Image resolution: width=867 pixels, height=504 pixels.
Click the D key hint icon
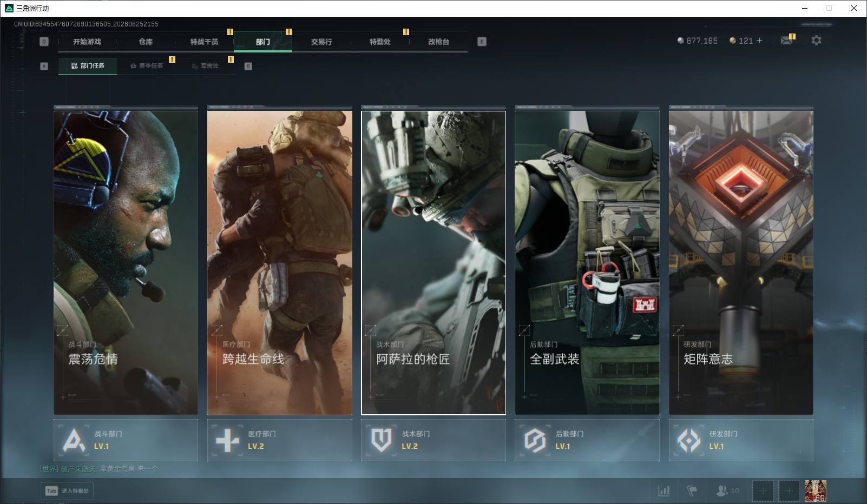248,66
